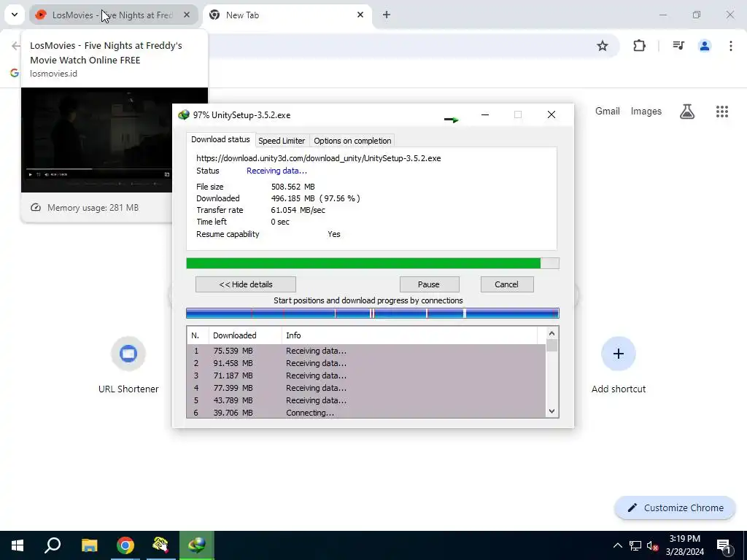Screen dimensions: 747x560
Task: Click the blue connections progress bar
Action: 373,314
